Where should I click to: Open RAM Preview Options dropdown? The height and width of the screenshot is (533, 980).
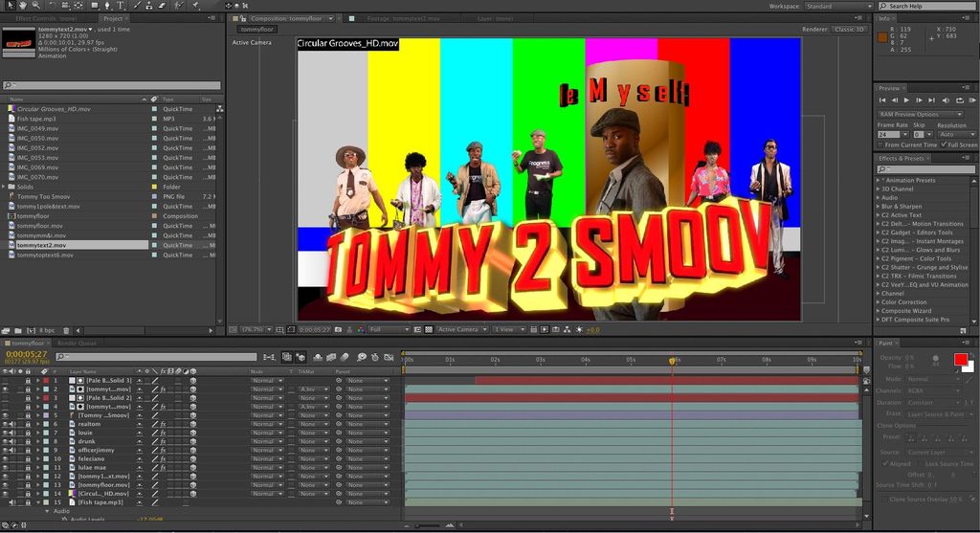click(921, 114)
